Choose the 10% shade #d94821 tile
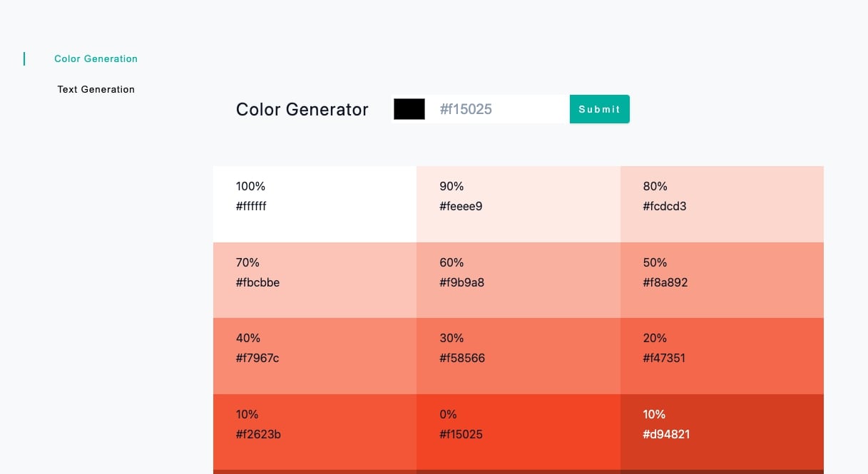Image resolution: width=868 pixels, height=474 pixels. pos(722,432)
